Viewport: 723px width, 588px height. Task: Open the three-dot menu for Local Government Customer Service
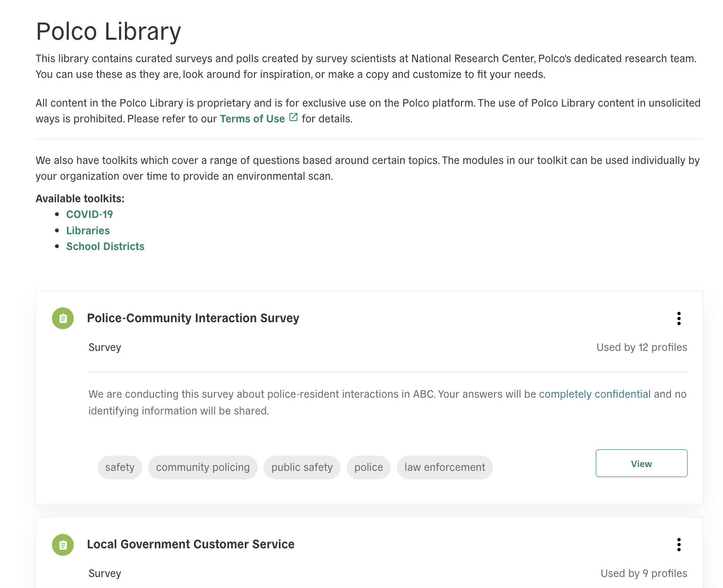[679, 544]
